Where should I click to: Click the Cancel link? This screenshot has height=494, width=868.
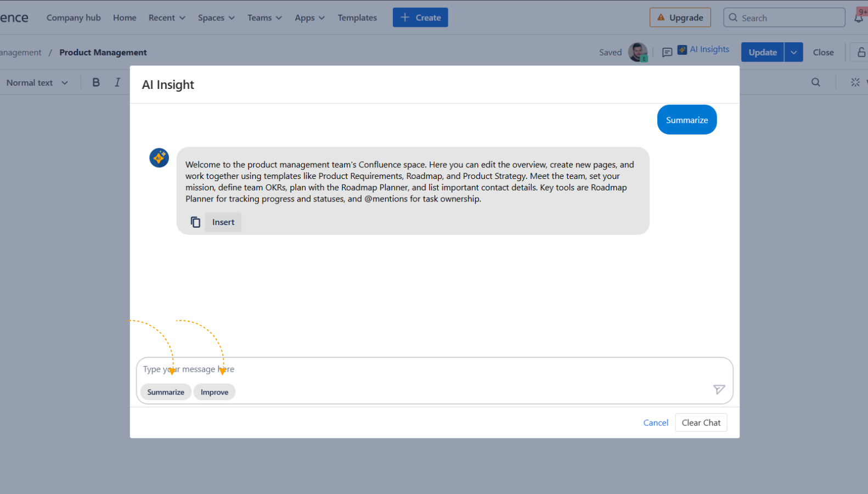pos(656,423)
